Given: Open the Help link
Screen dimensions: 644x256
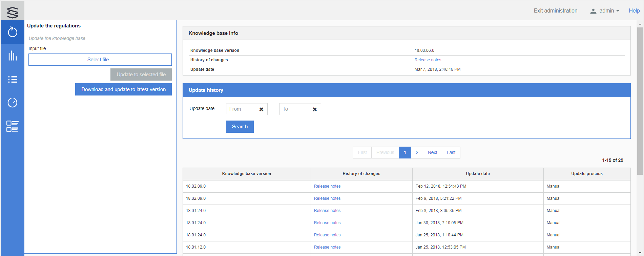Looking at the screenshot, I should 634,11.
